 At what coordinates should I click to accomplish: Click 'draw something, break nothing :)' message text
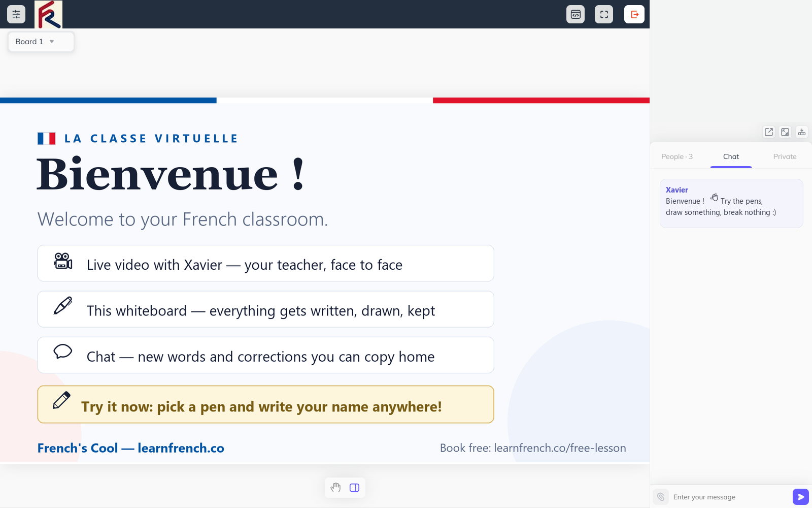(x=721, y=212)
